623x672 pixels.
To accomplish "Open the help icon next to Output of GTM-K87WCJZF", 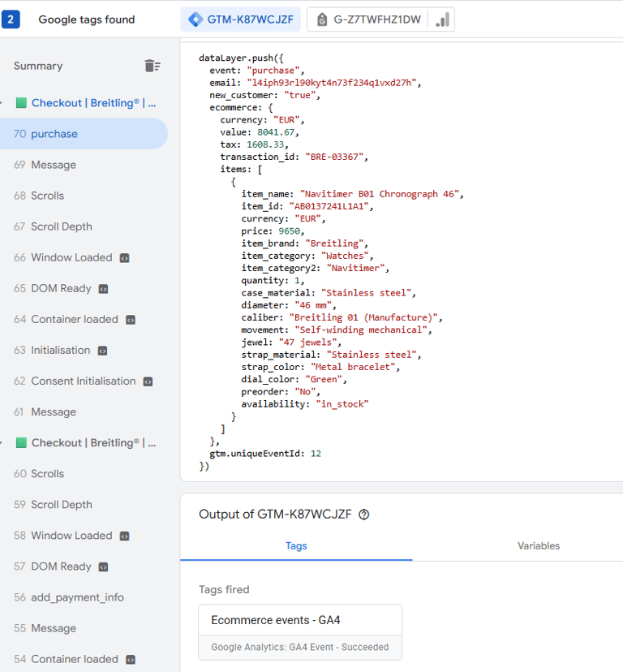I will [x=364, y=515].
